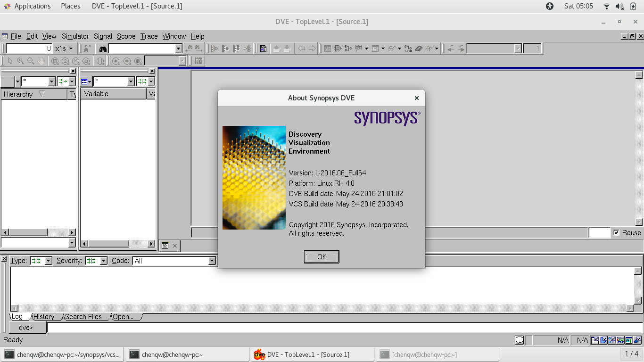Click the Zoom Out magnifier icon
Viewport: 644px width, 362px height.
pos(31,61)
